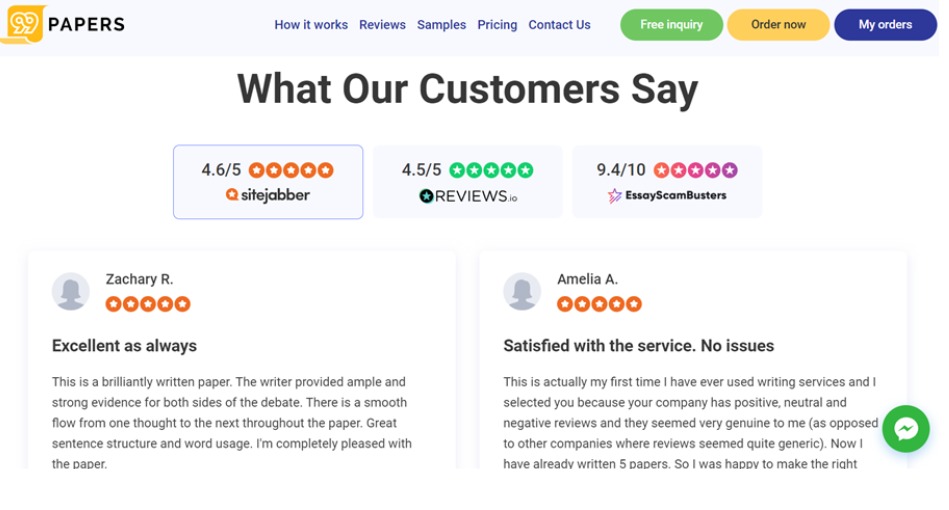Go to the Reviews menu item

383,25
